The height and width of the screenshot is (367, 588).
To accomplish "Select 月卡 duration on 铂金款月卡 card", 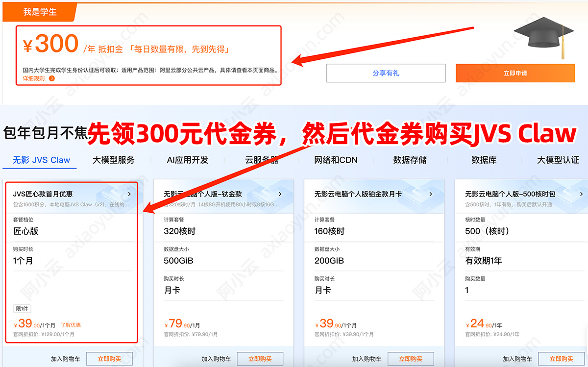I will click(323, 290).
